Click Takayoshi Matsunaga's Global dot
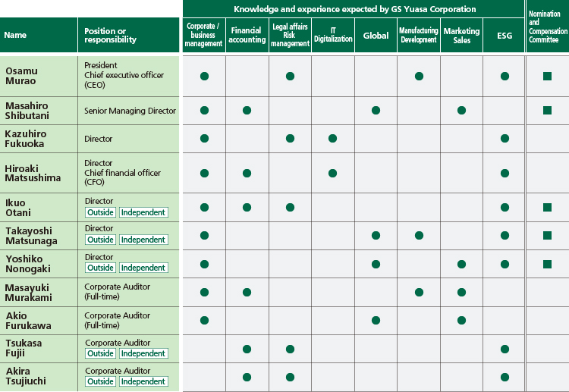Viewport: 569px width, 392px height. click(x=376, y=235)
